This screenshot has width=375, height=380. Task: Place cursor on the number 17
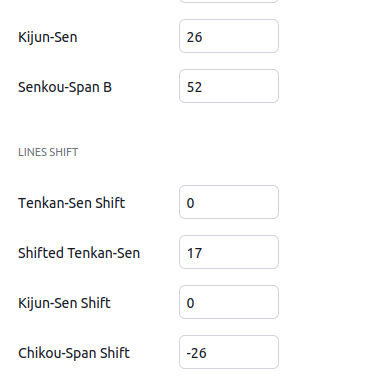(x=194, y=253)
